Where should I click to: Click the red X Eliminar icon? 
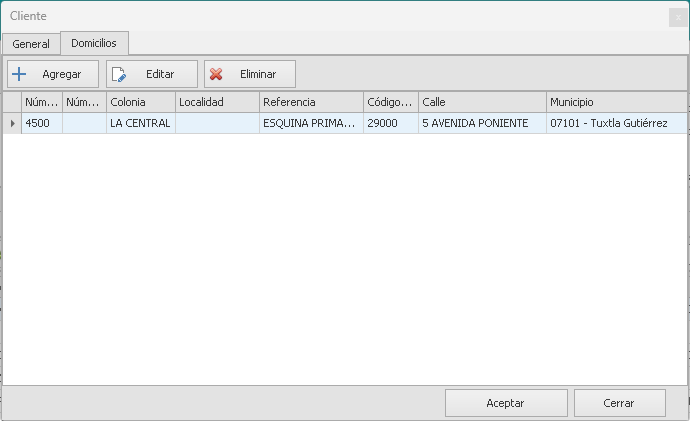pos(216,74)
